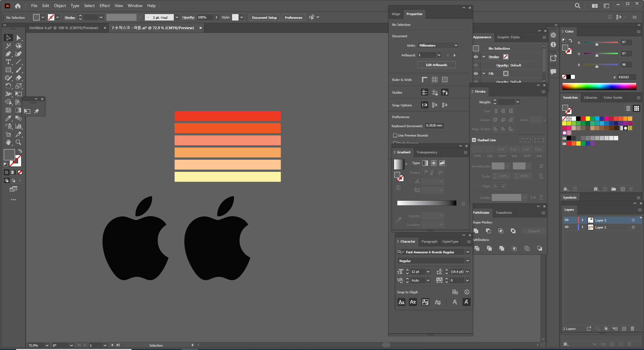Open Units Millimeters dropdown
The image size is (644, 350).
[x=438, y=45]
